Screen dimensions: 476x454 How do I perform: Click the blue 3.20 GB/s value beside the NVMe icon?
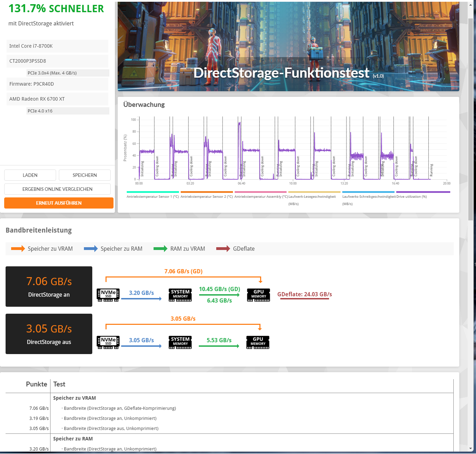141,293
